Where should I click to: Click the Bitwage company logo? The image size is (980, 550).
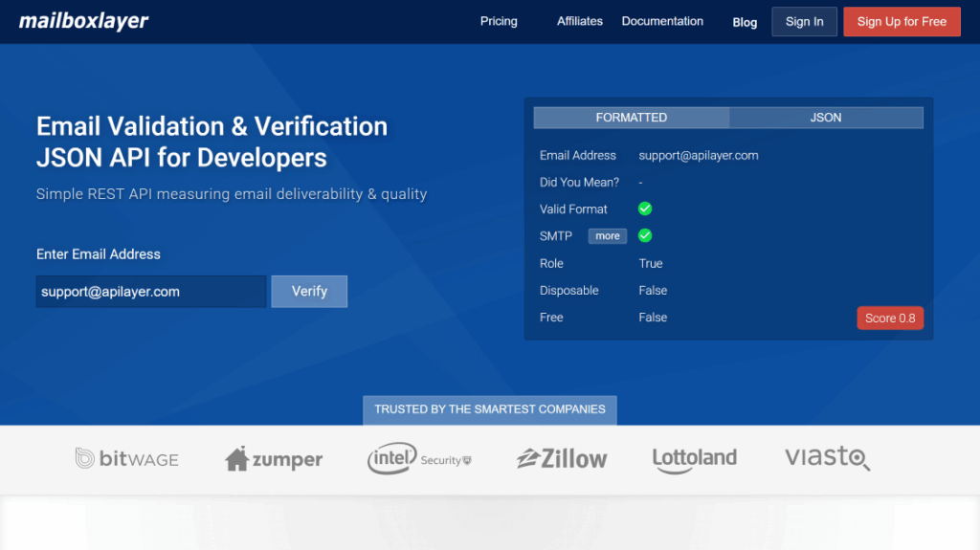126,459
